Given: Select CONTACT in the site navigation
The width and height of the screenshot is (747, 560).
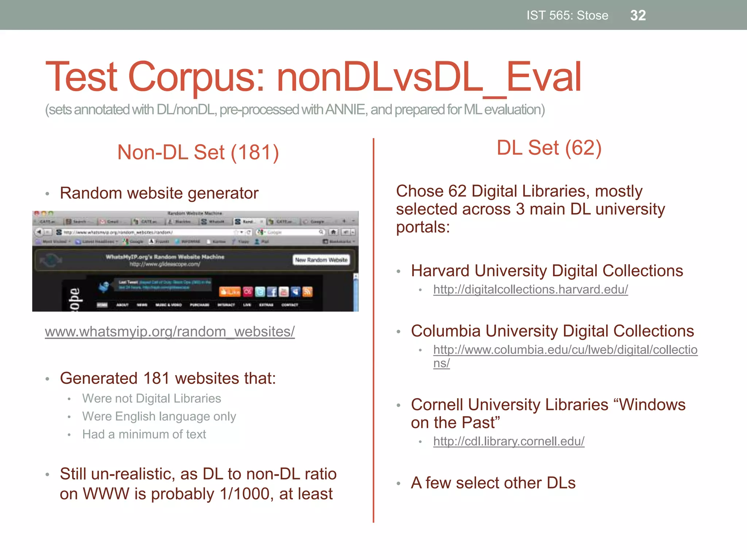Looking at the screenshot, I should click(x=290, y=305).
